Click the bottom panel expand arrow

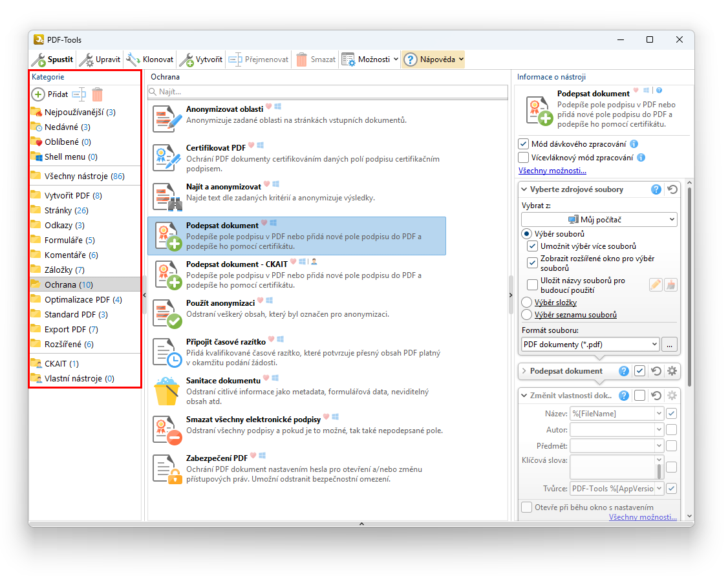click(x=361, y=524)
